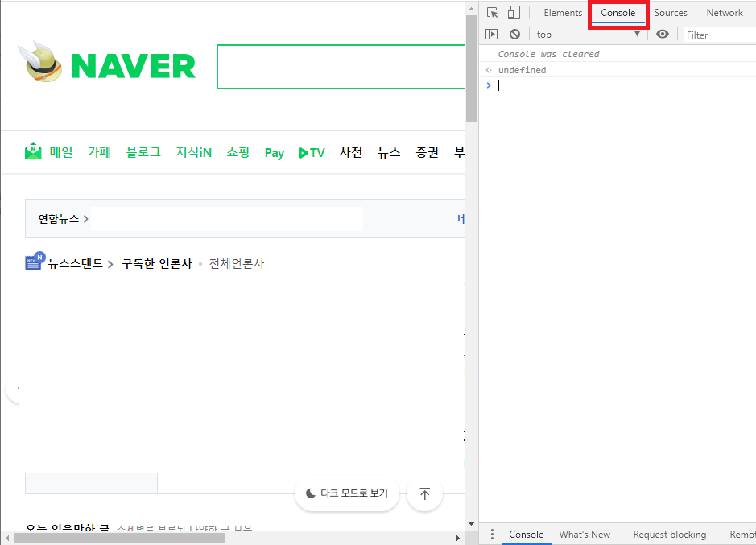Open 뉴스스탠드 link
Viewport: 756px width, 545px height.
pyautogui.click(x=80, y=263)
